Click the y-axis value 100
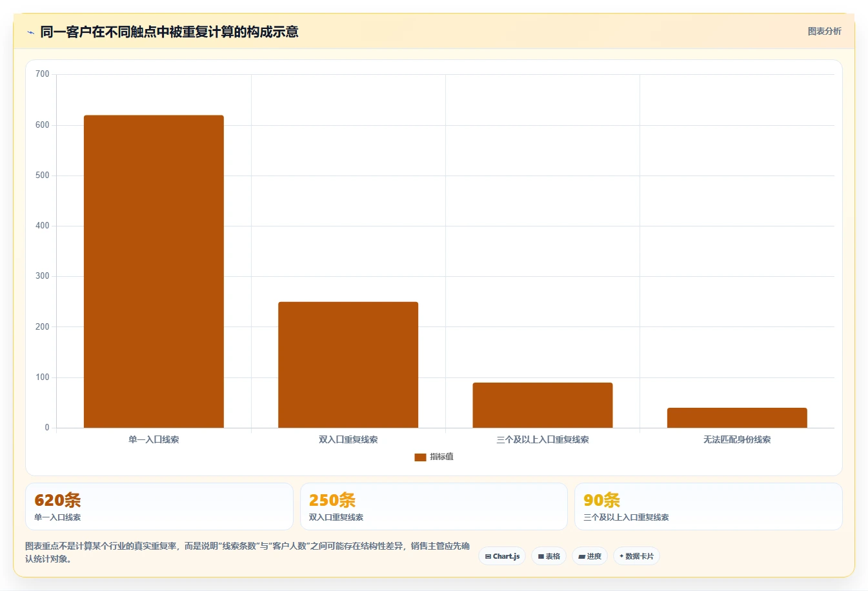The image size is (868, 591). [x=43, y=377]
